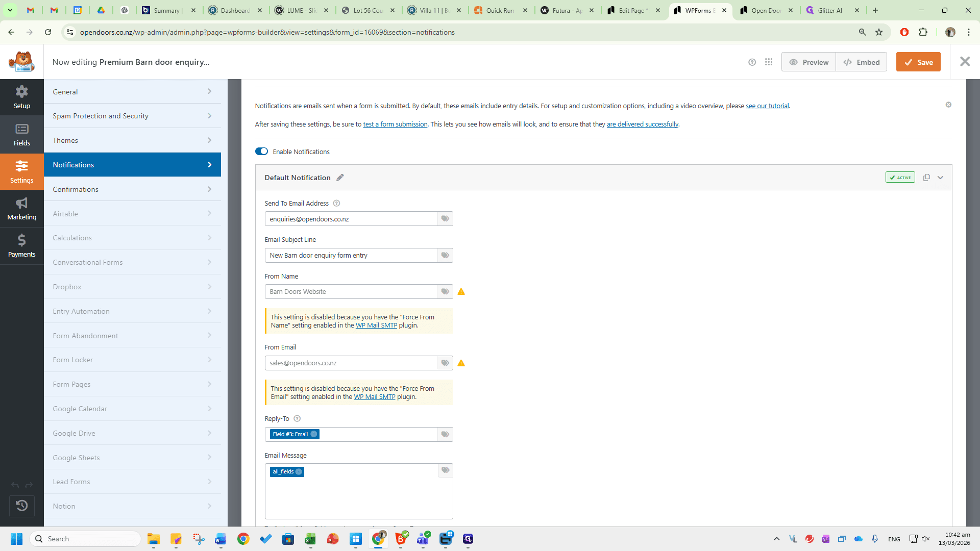Dismiss the notifications info notice

[x=948, y=105]
